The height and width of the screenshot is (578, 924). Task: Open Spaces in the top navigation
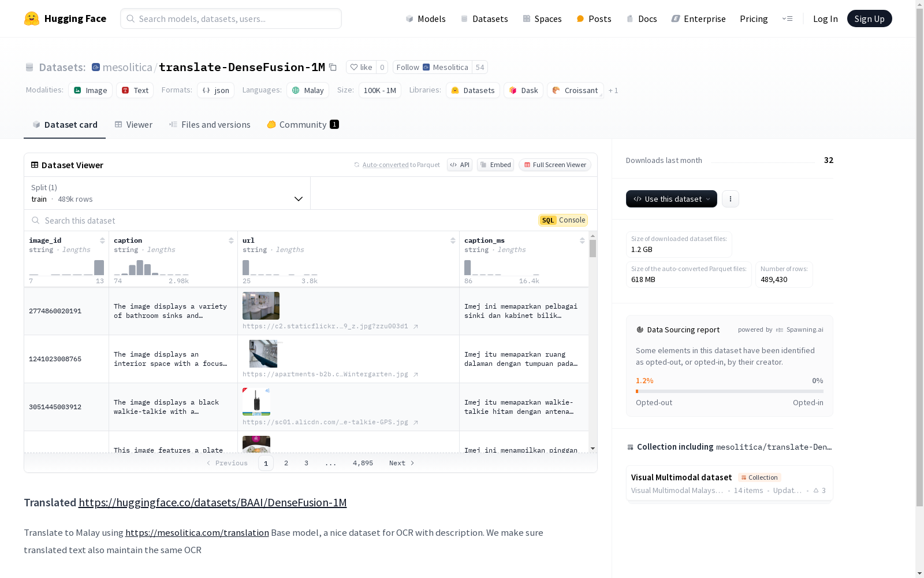click(x=542, y=18)
